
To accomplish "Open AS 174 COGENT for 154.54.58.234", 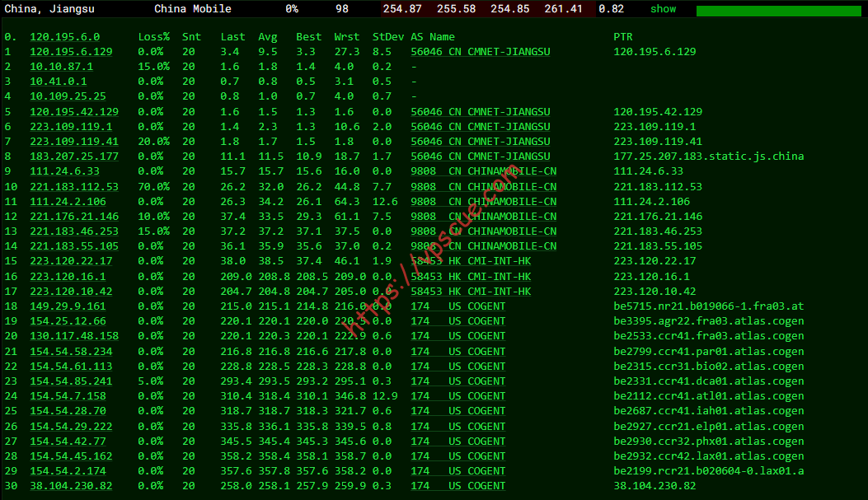I will point(458,352).
